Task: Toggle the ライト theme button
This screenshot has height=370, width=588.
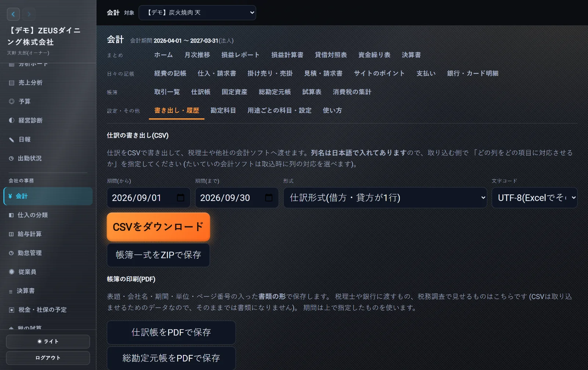Action: (x=48, y=341)
